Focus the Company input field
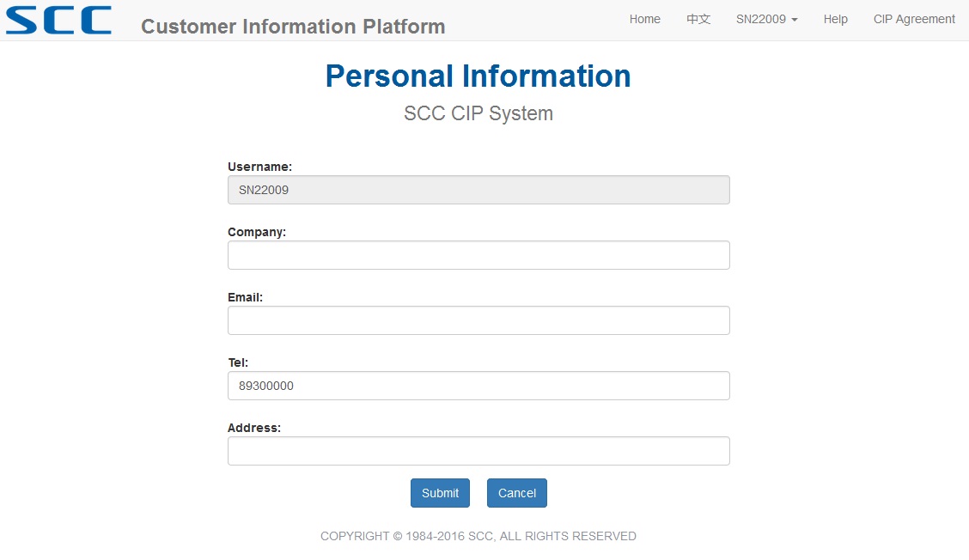Image resolution: width=969 pixels, height=560 pixels. pyautogui.click(x=478, y=255)
